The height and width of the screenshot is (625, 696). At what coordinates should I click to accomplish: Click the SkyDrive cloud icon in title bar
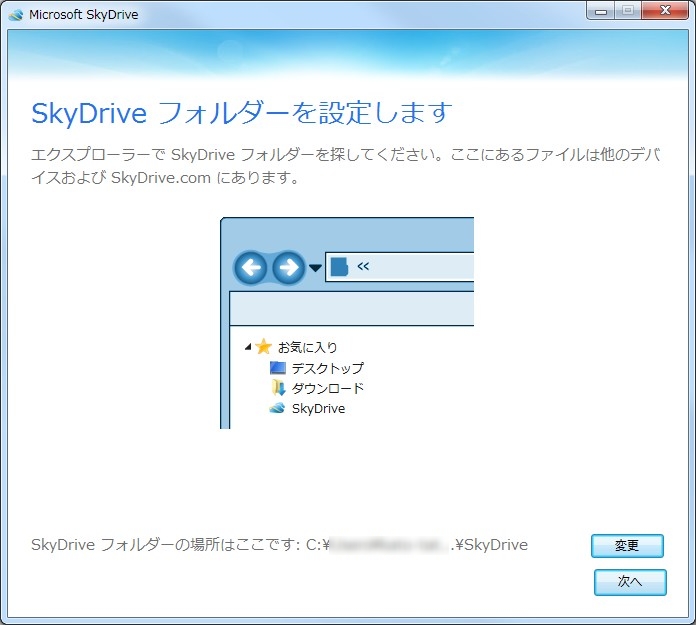click(x=16, y=15)
